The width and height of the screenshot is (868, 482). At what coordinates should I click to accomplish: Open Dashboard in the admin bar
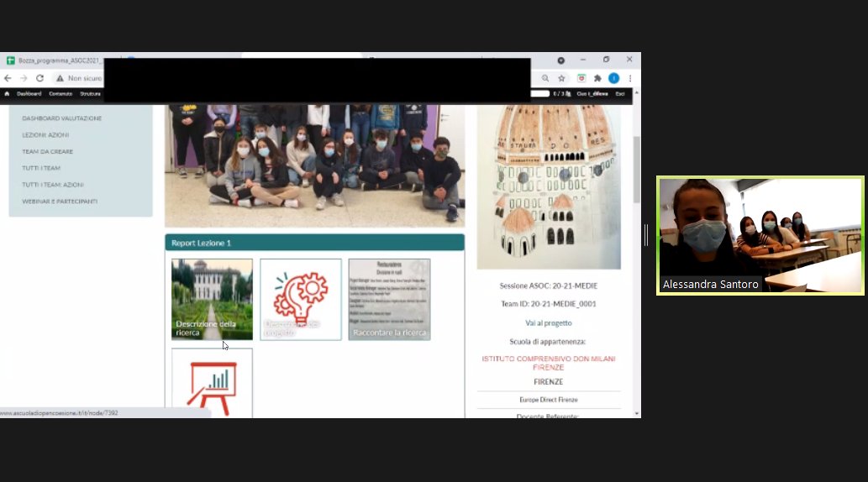[x=29, y=94]
